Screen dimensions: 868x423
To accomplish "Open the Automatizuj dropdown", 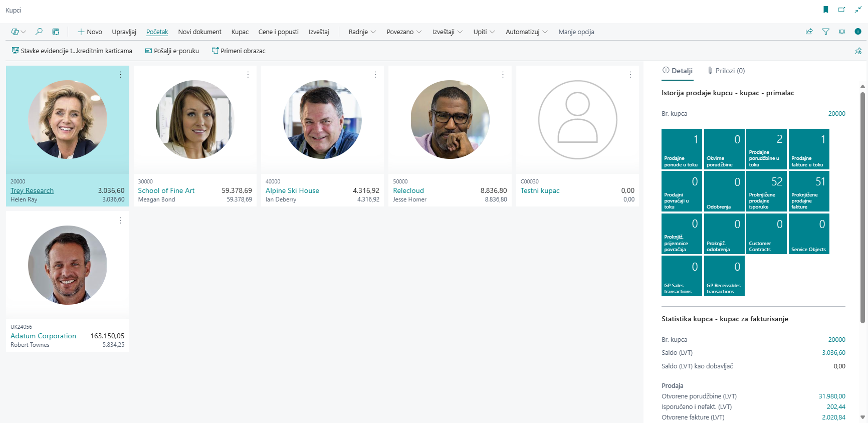I will [x=526, y=32].
